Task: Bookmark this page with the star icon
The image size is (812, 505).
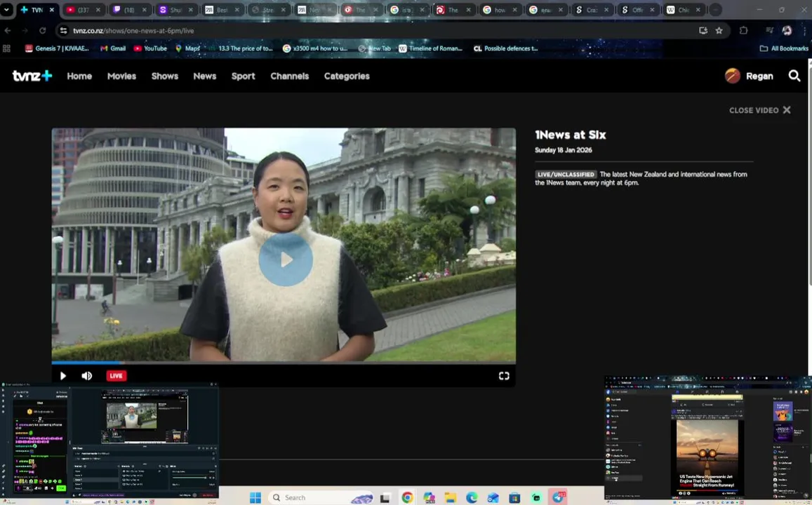Action: (719, 31)
